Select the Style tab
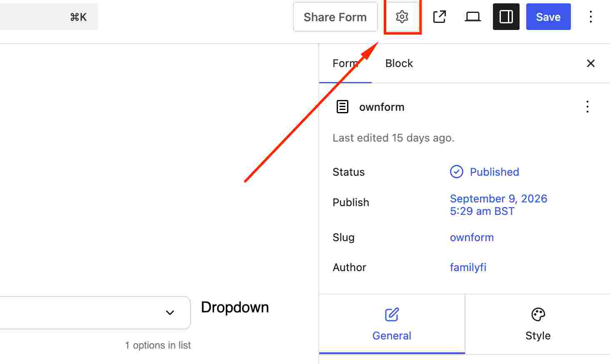This screenshot has width=610, height=364. (538, 324)
